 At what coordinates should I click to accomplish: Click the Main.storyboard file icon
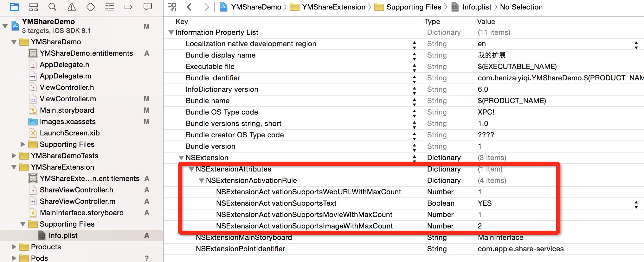pos(33,110)
